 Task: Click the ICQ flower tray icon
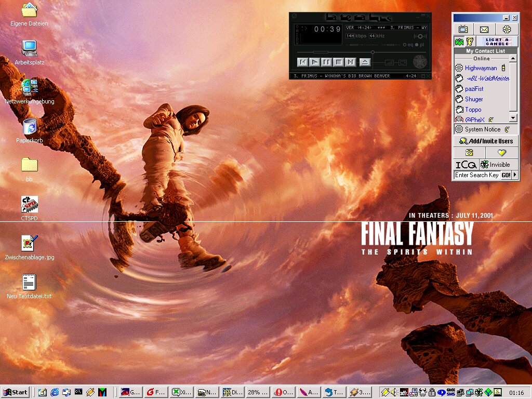tap(478, 393)
